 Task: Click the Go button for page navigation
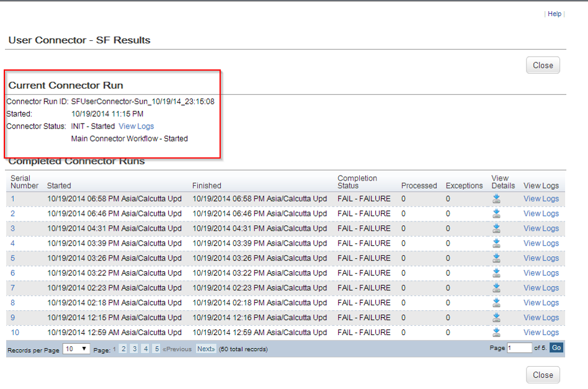(556, 347)
